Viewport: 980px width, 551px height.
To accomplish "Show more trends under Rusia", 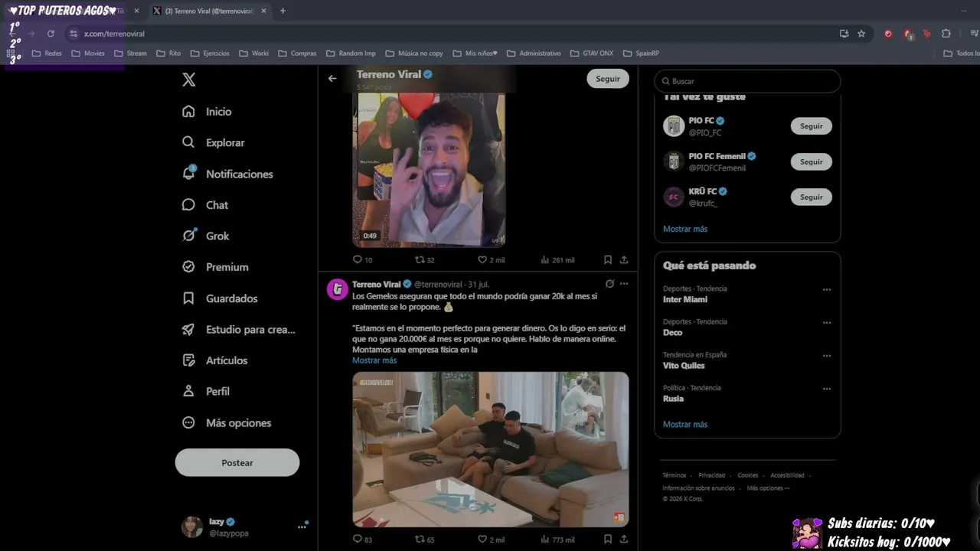I will click(685, 424).
